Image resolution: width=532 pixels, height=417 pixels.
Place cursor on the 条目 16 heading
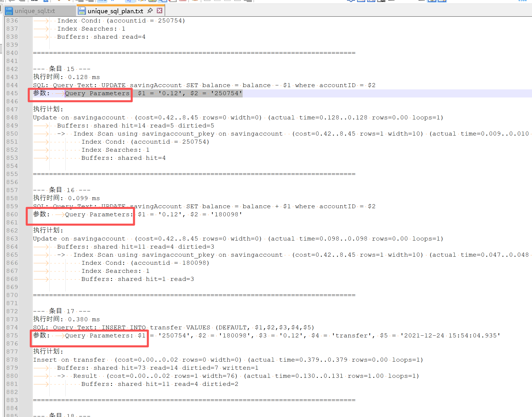pos(62,190)
